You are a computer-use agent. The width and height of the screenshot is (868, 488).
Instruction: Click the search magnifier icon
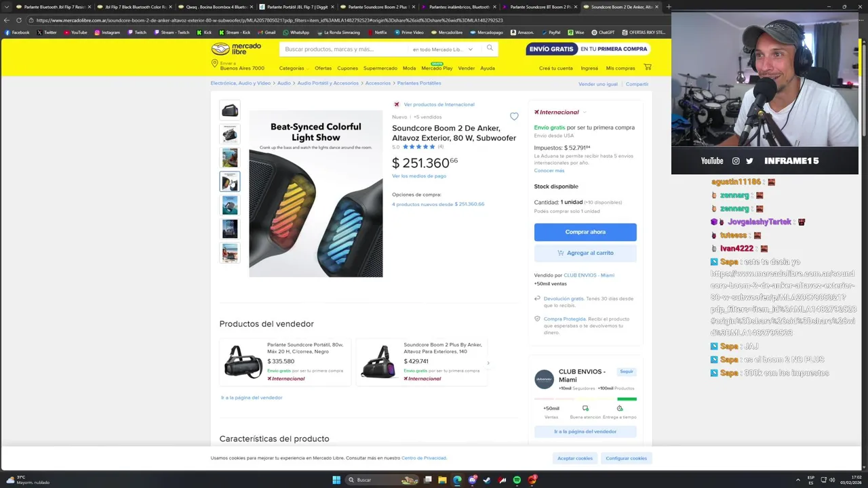pos(490,48)
